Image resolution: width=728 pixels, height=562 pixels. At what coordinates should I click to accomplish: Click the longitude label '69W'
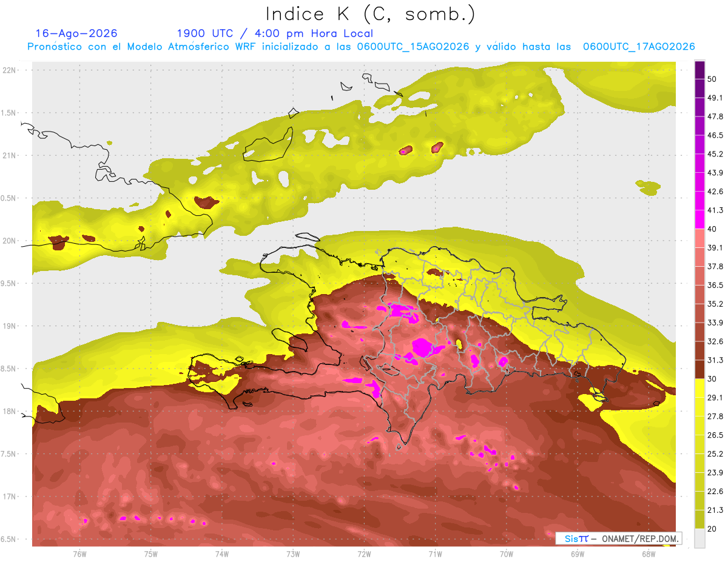[x=577, y=554]
